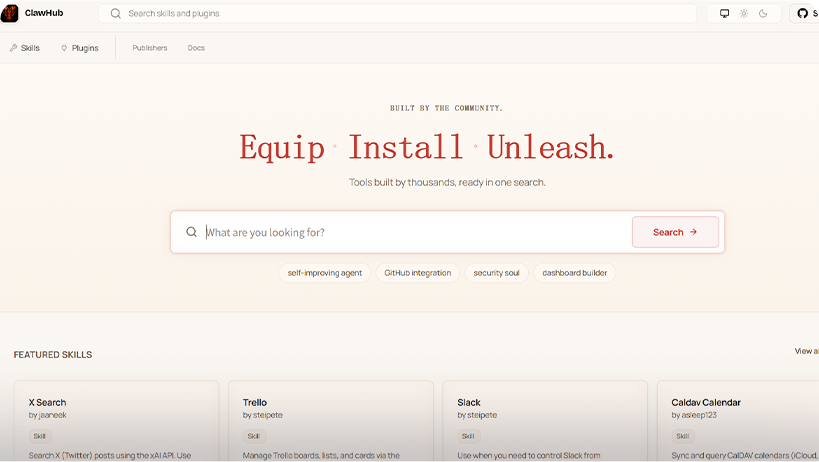Click the magnifier icon in top search bar
The height and width of the screenshot is (462, 819).
click(115, 14)
